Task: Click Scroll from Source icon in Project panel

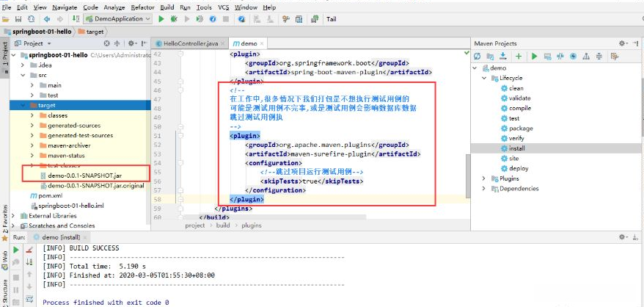Action: (x=107, y=43)
